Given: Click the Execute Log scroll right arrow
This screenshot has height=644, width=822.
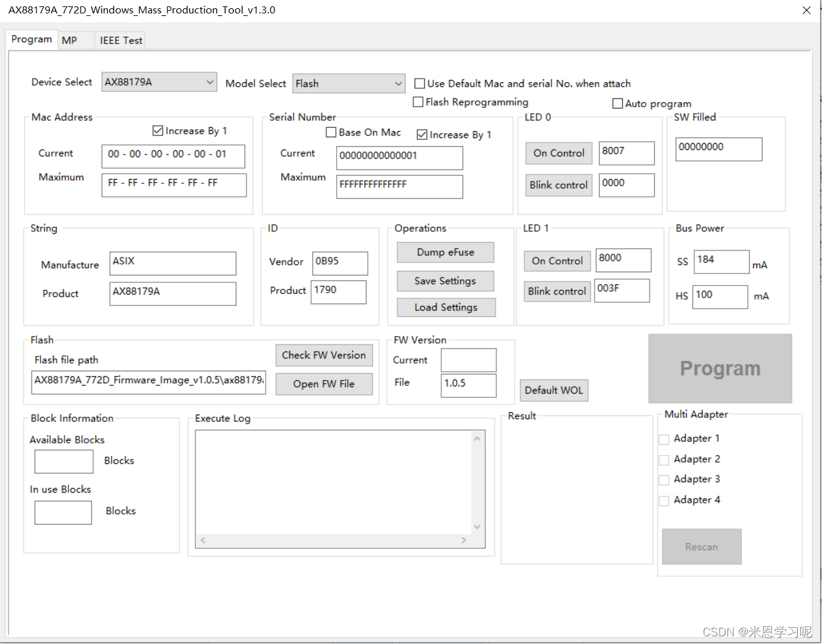Looking at the screenshot, I should click(x=464, y=541).
